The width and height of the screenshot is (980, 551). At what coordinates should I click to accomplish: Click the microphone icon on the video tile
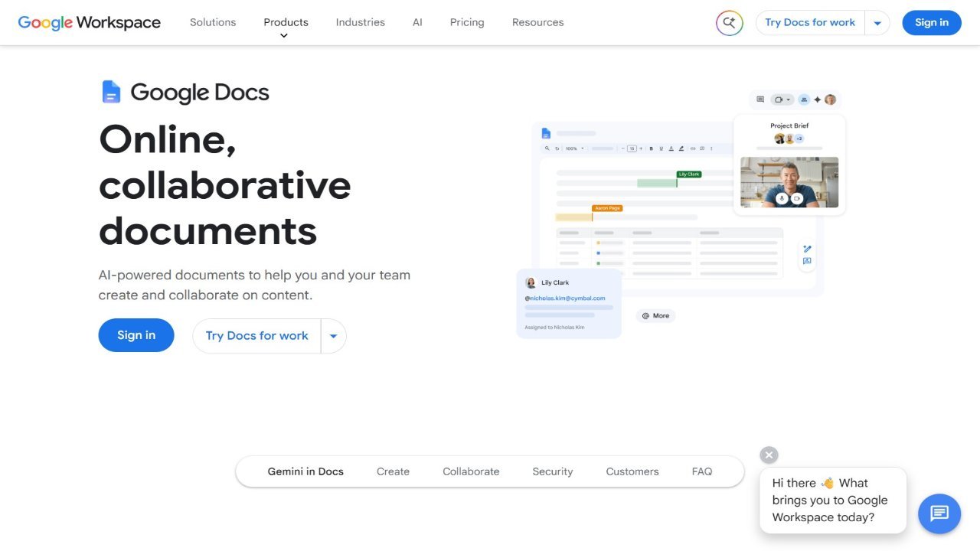782,198
